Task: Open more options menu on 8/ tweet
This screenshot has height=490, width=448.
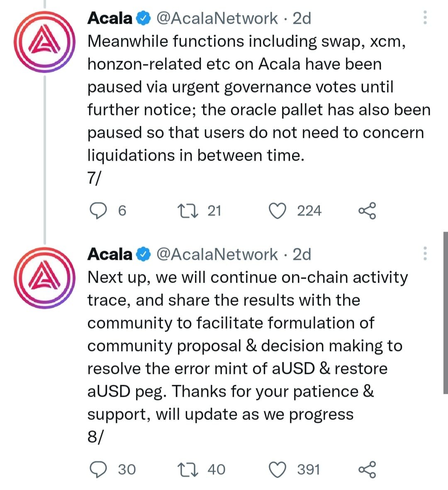Action: click(x=425, y=254)
